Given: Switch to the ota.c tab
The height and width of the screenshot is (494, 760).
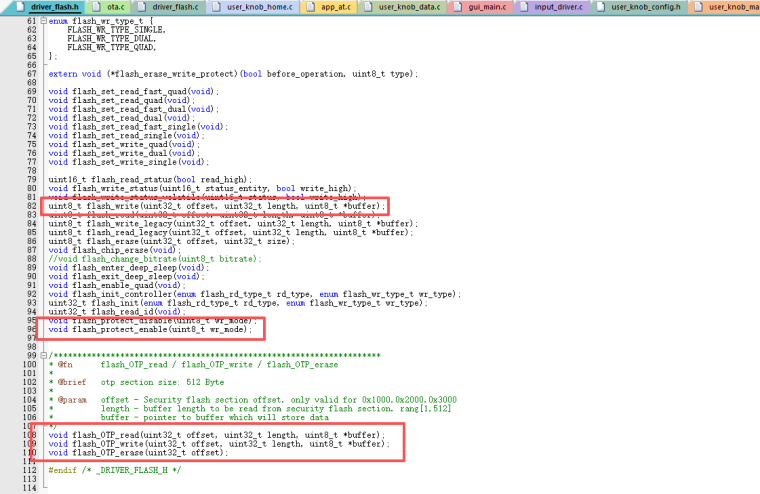Looking at the screenshot, I should point(114,7).
